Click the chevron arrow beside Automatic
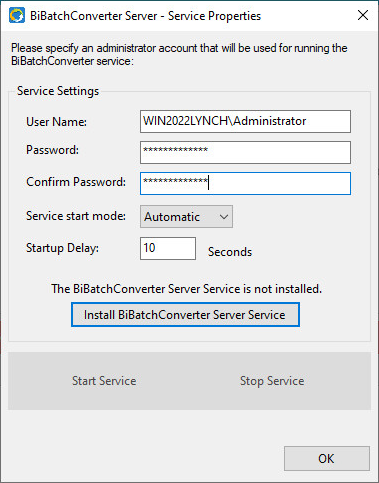Viewport: 379px width, 483px height. 224,217
